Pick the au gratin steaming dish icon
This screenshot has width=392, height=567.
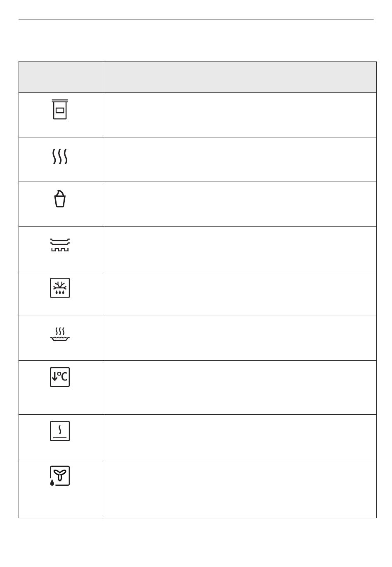[x=60, y=335]
